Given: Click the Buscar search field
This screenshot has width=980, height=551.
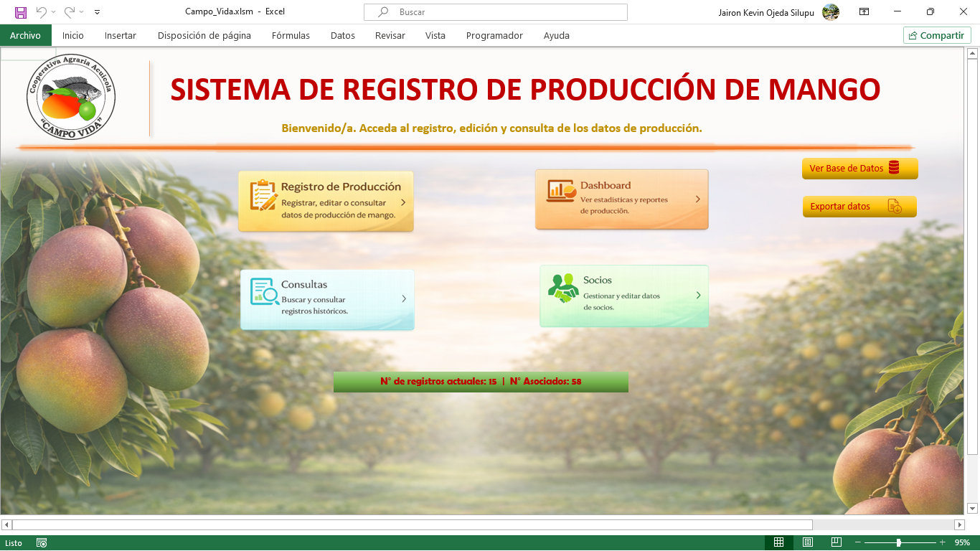Looking at the screenshot, I should [x=495, y=11].
